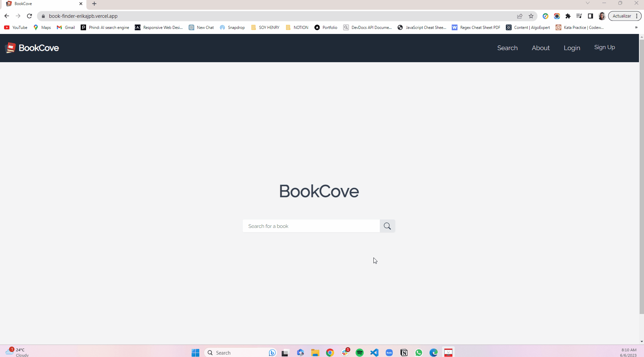This screenshot has height=357, width=644.
Task: Open Spotify from the taskbar
Action: tap(360, 352)
